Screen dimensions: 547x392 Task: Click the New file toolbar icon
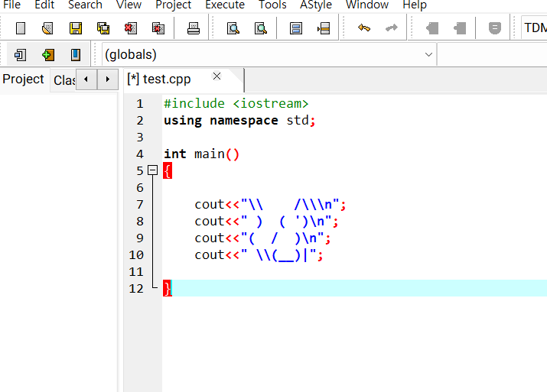click(21, 28)
